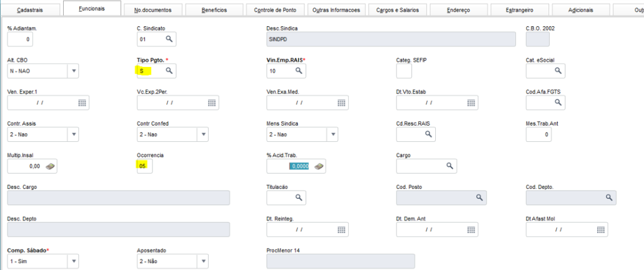
Task: Open calendar picker for Vc.Exp.2Per.
Action: [212, 102]
